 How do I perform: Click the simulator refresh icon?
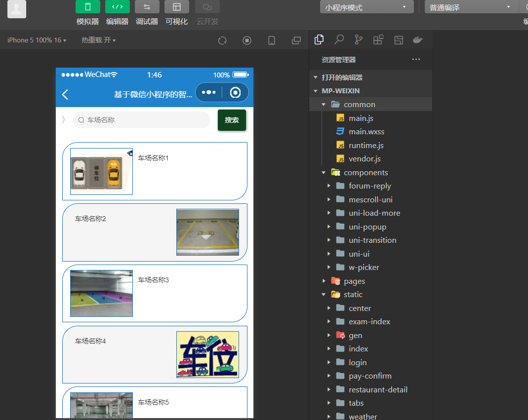click(x=222, y=40)
